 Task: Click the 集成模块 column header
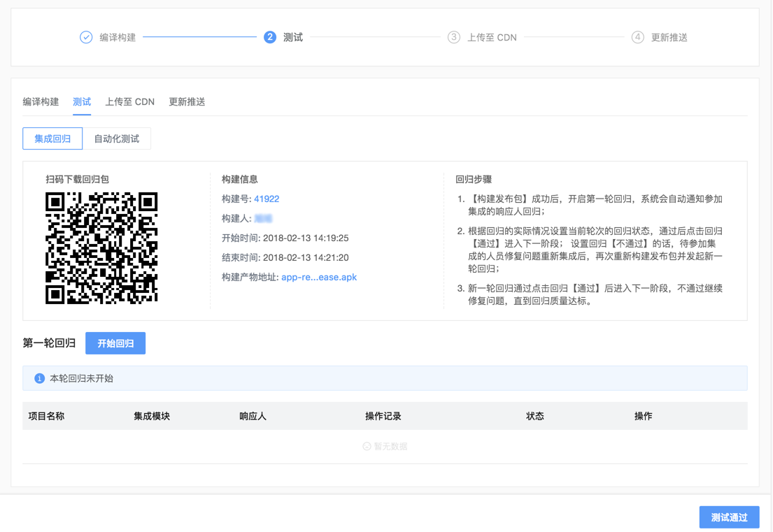pyautogui.click(x=152, y=416)
